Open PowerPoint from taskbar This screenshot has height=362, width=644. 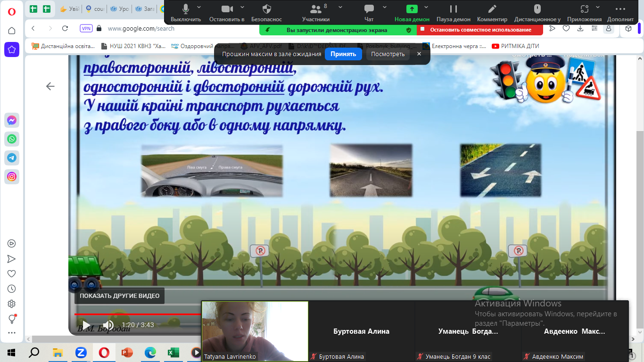point(127,352)
